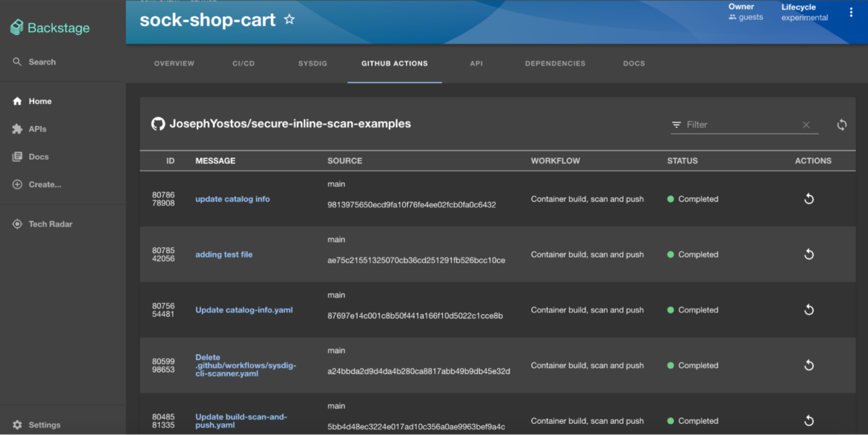The height and width of the screenshot is (435, 868).
Task: Click the STATUS column header
Action: coord(683,160)
